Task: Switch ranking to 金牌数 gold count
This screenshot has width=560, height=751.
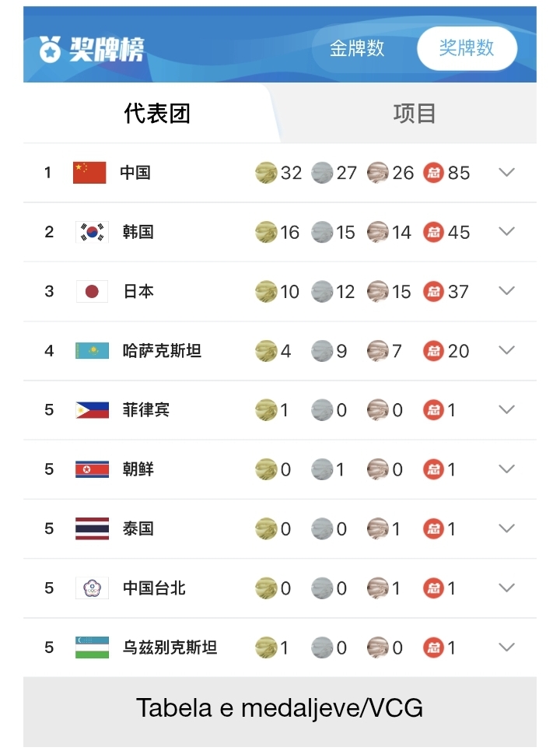Action: [357, 48]
